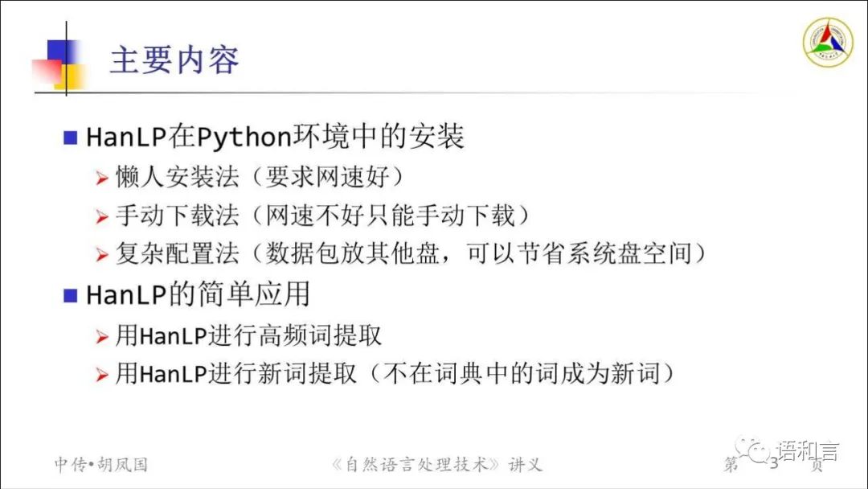Click the red arrow before 用HanLP进行新词提取

pyautogui.click(x=102, y=374)
